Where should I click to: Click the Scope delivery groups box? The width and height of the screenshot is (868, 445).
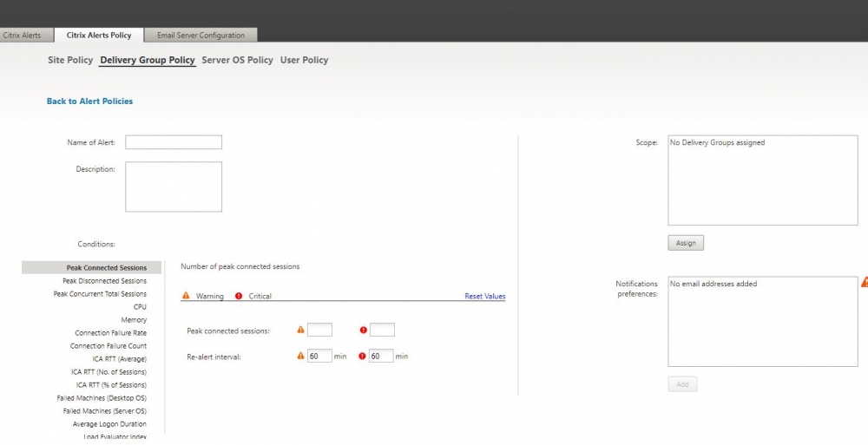[763, 180]
